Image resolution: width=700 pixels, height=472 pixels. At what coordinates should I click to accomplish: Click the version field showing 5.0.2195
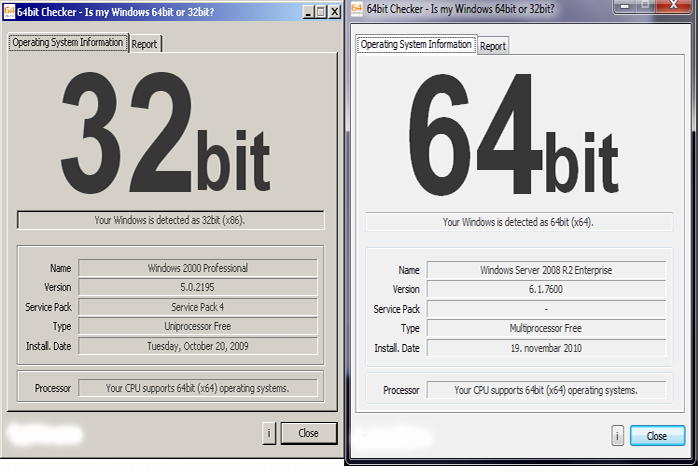(x=198, y=287)
